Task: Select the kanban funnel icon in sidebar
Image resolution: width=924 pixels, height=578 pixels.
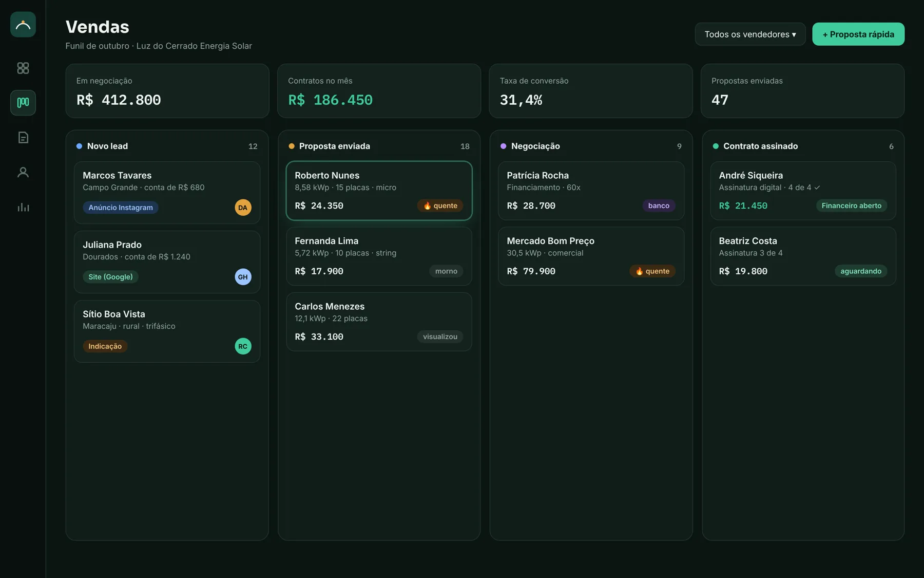Action: [23, 103]
